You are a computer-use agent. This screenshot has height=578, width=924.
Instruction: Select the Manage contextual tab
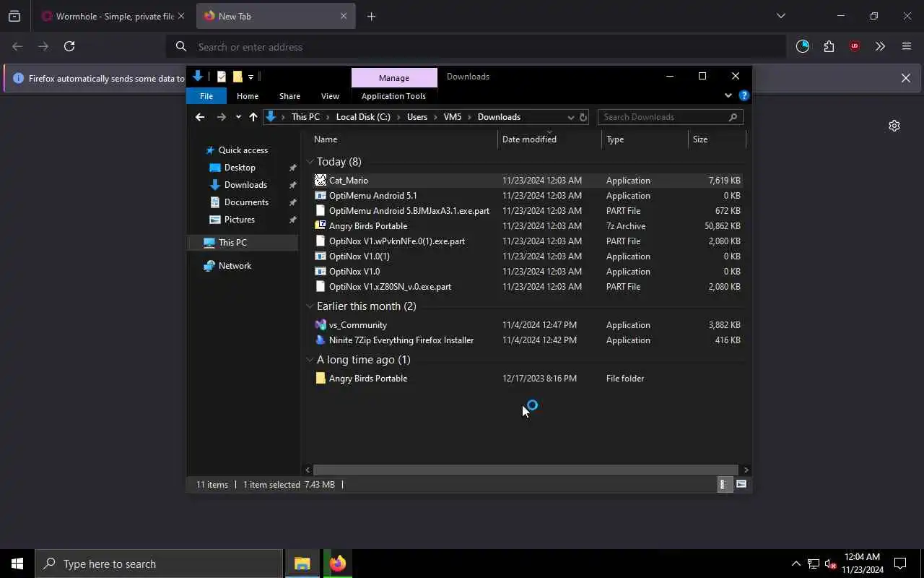click(x=393, y=77)
